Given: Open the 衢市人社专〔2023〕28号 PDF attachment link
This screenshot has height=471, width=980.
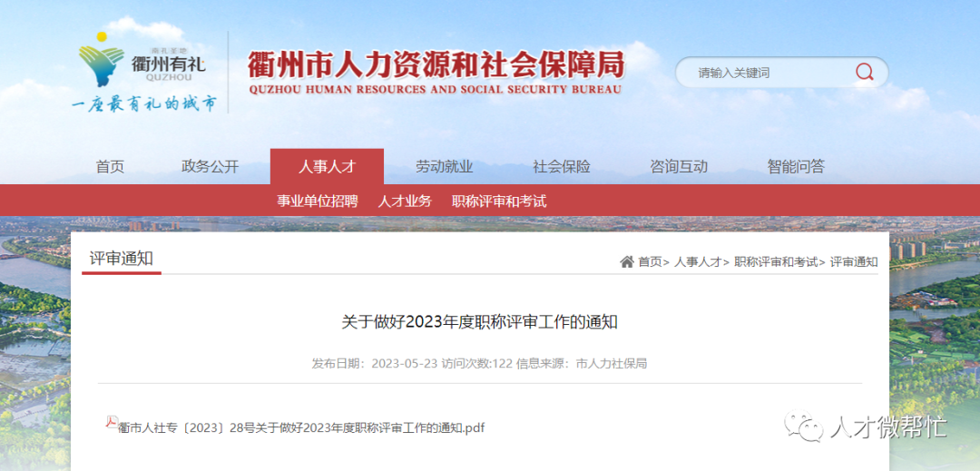Looking at the screenshot, I should (x=301, y=428).
